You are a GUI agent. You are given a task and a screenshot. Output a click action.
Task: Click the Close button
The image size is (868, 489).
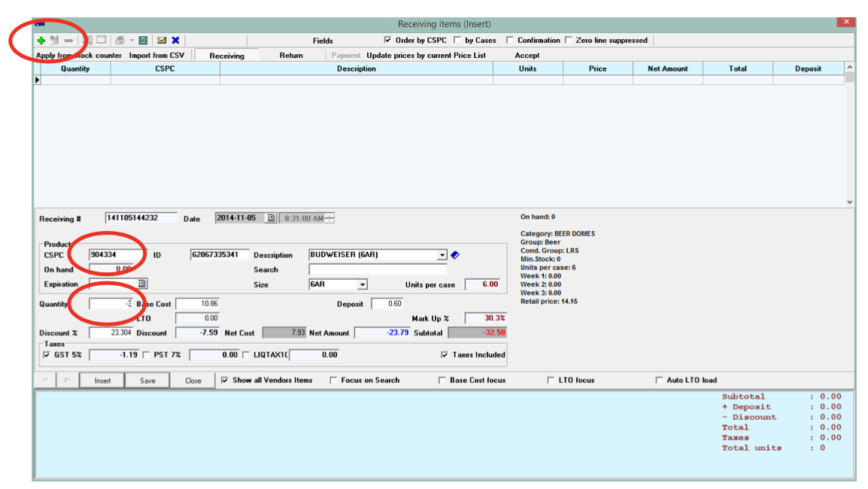pos(193,381)
